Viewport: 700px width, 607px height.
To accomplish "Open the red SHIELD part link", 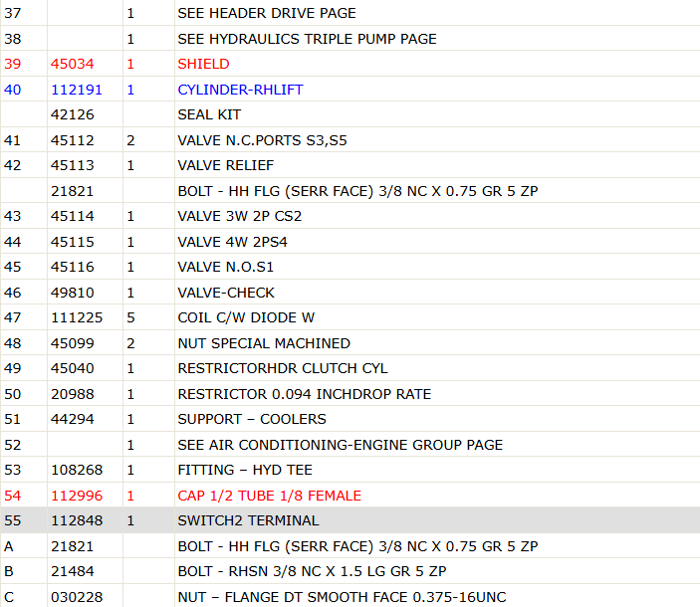I will coord(203,64).
